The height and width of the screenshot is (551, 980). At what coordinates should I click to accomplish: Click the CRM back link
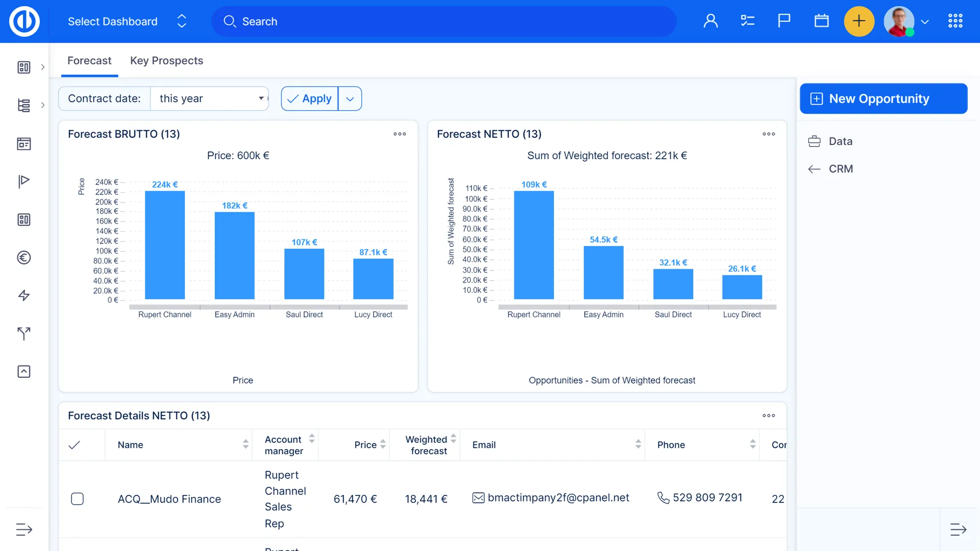pyautogui.click(x=840, y=169)
